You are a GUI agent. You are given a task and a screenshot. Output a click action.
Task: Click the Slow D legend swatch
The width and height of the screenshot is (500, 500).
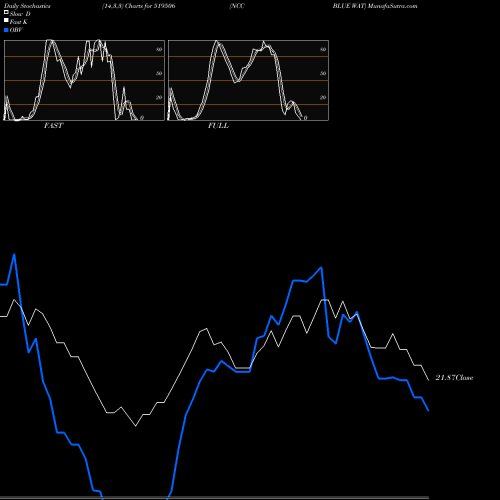pos(6,12)
